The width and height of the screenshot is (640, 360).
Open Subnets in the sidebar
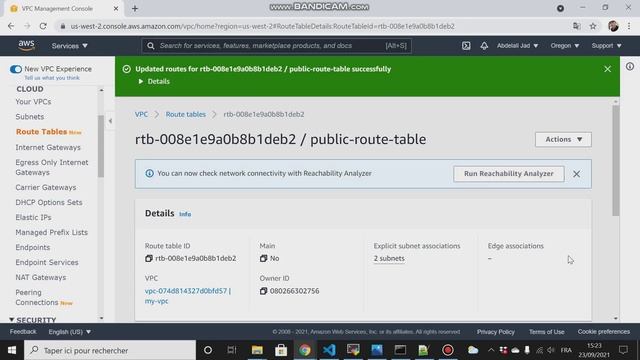[30, 117]
